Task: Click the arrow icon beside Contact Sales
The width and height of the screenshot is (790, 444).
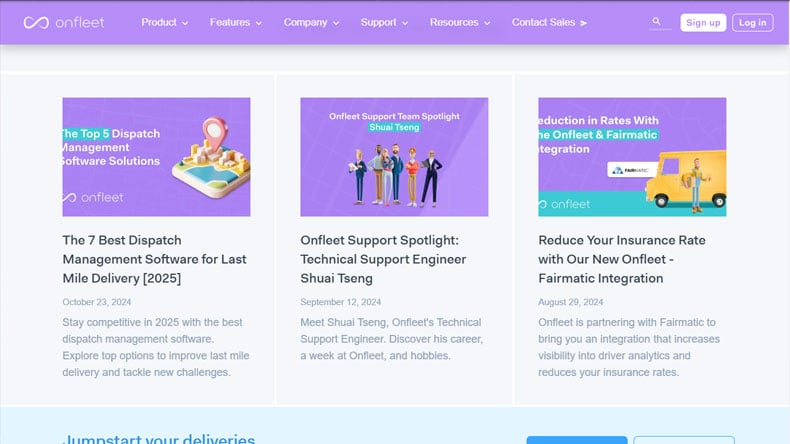Action: point(583,23)
